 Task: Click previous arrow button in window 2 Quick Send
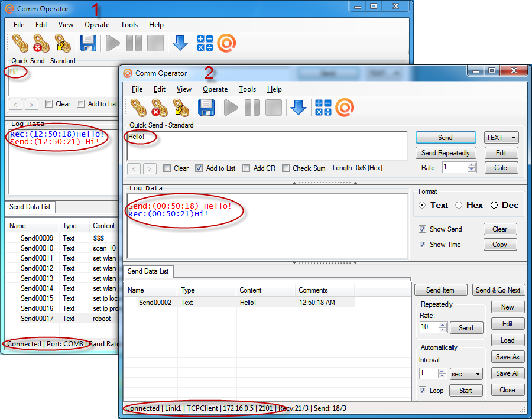(134, 168)
